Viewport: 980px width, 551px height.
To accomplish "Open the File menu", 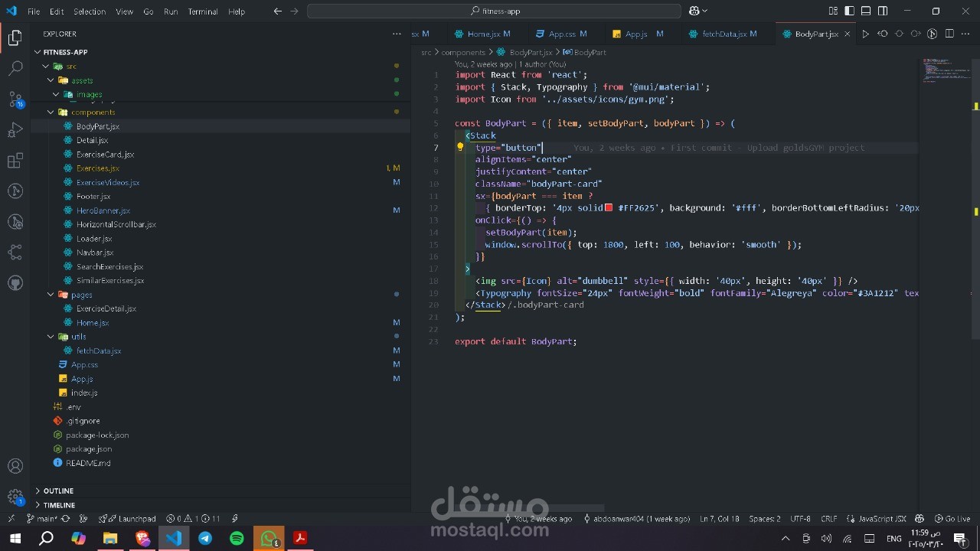I will (x=34, y=11).
